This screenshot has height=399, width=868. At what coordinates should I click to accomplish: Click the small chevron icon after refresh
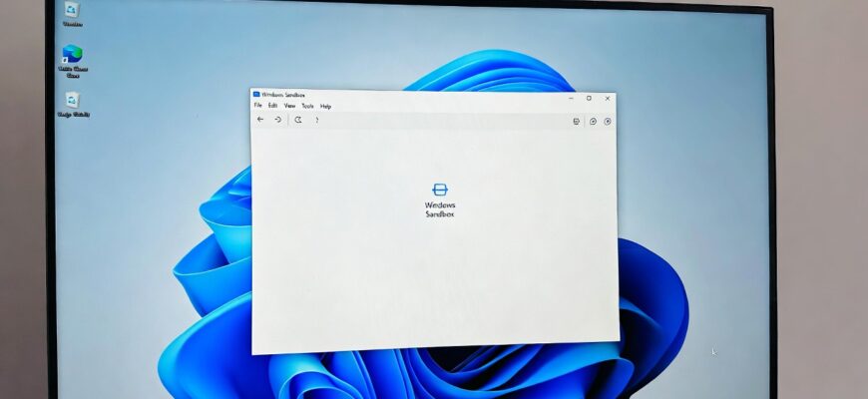coord(316,120)
